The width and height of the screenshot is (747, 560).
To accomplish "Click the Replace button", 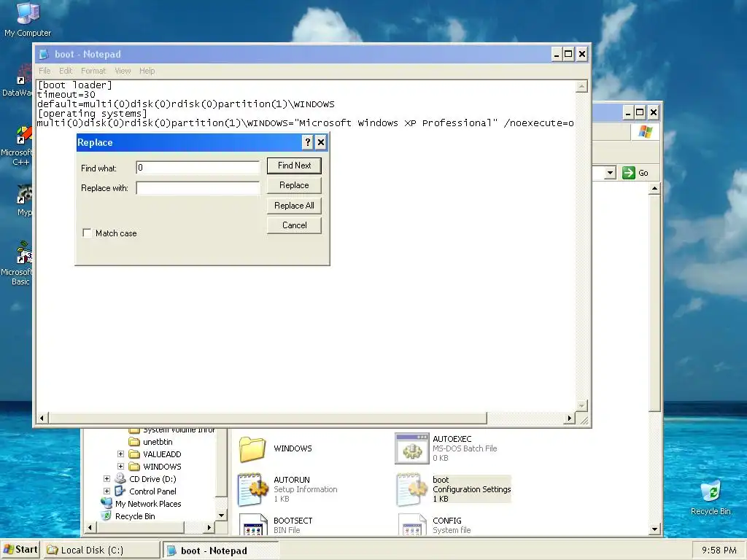I will (x=294, y=185).
